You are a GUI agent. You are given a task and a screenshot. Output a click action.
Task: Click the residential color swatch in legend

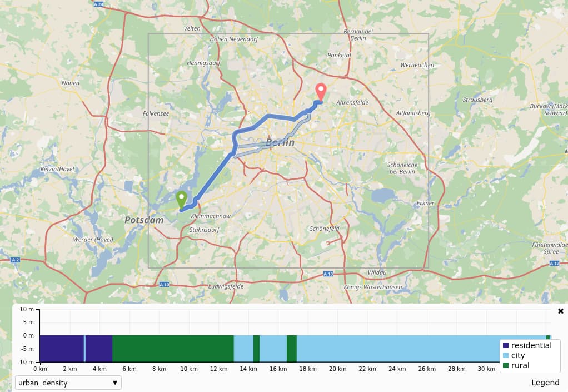[505, 345]
